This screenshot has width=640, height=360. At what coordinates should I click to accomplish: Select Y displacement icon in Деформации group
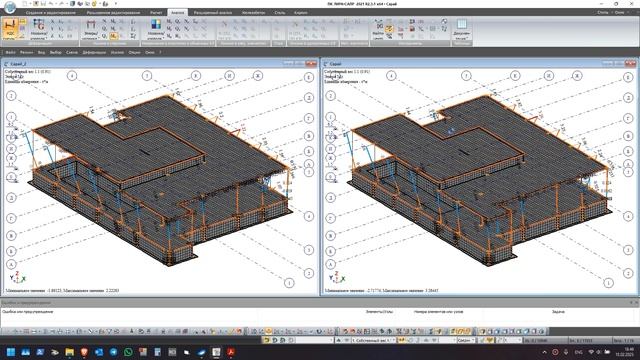coord(52,29)
